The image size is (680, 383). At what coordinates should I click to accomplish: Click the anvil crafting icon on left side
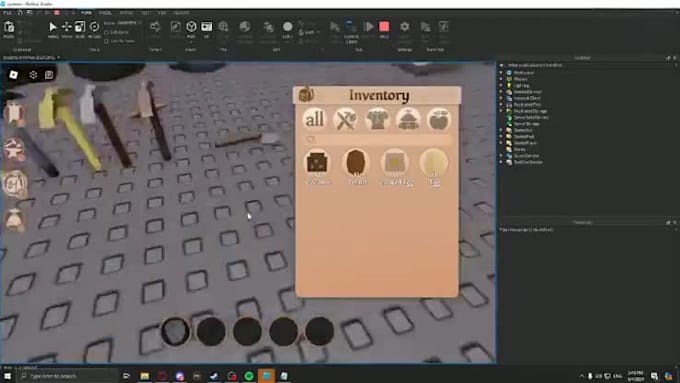(x=14, y=150)
